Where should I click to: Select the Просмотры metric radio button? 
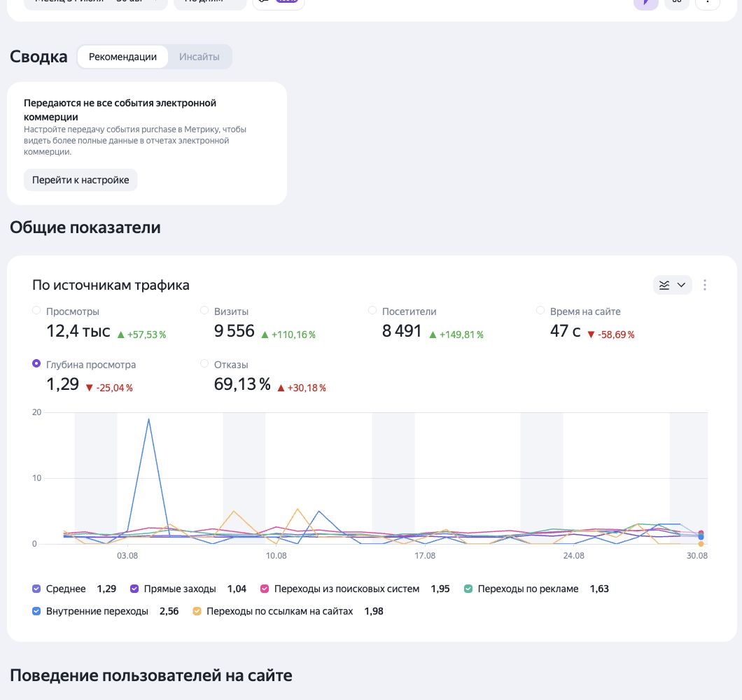[x=36, y=311]
